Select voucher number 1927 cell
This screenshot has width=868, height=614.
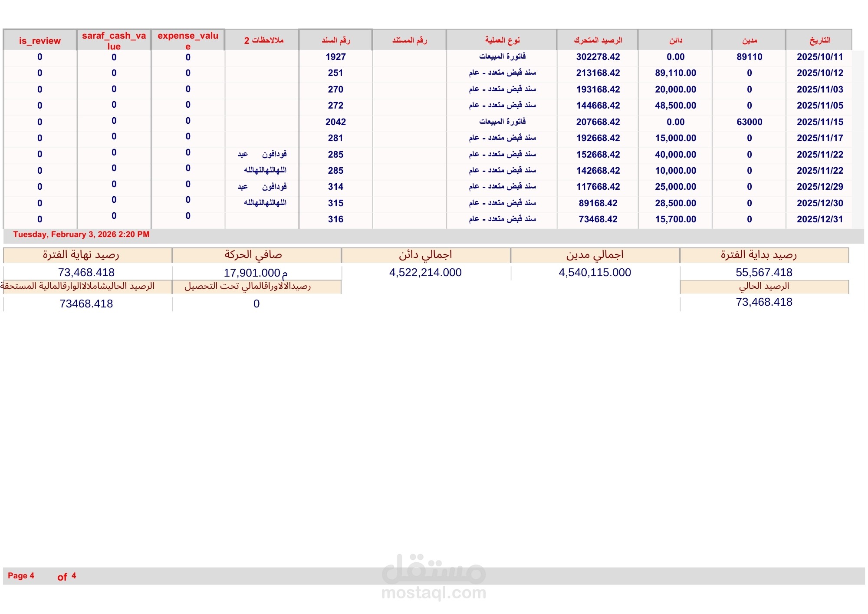click(335, 57)
